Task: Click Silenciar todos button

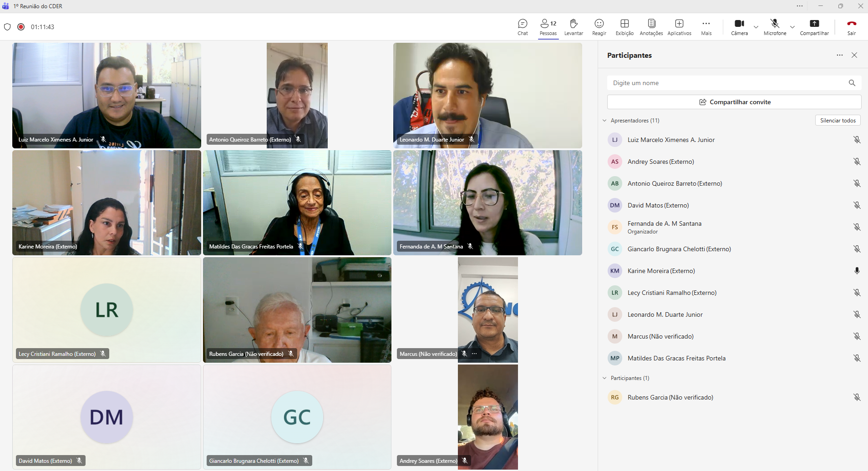Action: (x=838, y=121)
